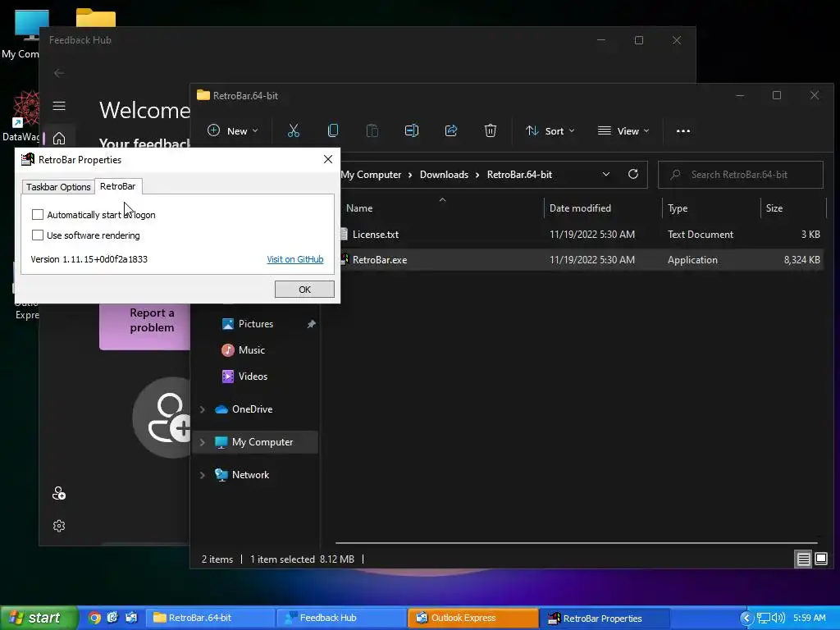The image size is (840, 630).
Task: Close RetroBar Properties dialog
Action: click(x=328, y=159)
